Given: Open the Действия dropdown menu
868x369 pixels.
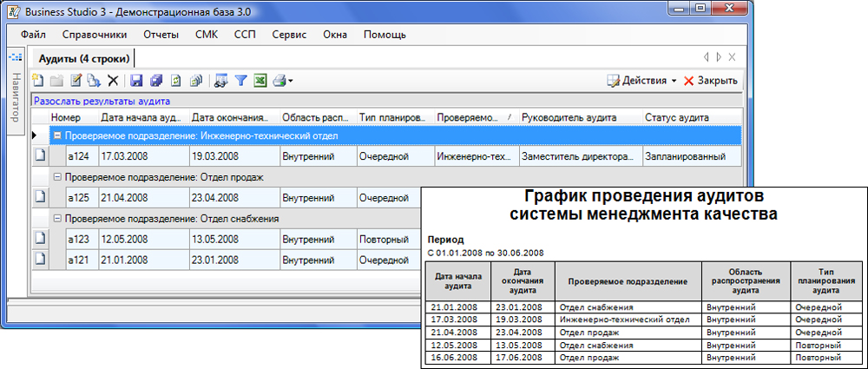Looking at the screenshot, I should pyautogui.click(x=642, y=81).
